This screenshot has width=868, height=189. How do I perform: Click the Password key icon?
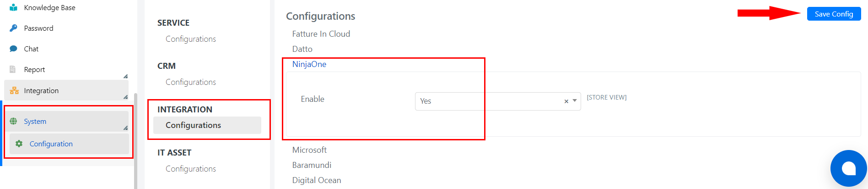[13, 28]
